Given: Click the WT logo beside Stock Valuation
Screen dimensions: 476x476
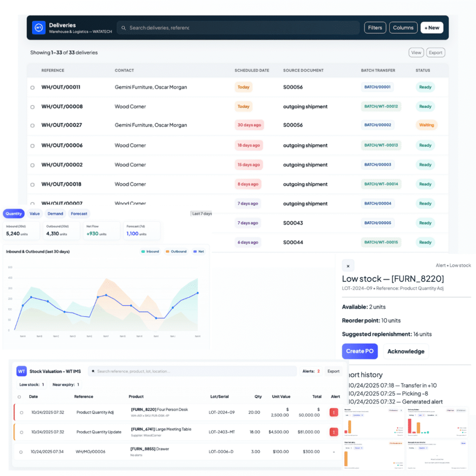Looking at the screenshot, I should coord(21,371).
